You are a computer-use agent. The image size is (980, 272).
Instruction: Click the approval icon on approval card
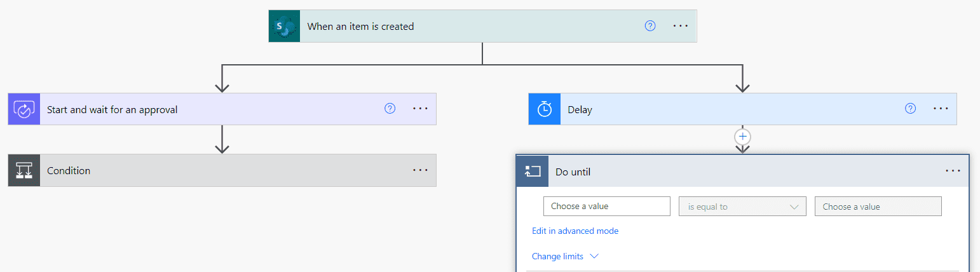coord(24,109)
